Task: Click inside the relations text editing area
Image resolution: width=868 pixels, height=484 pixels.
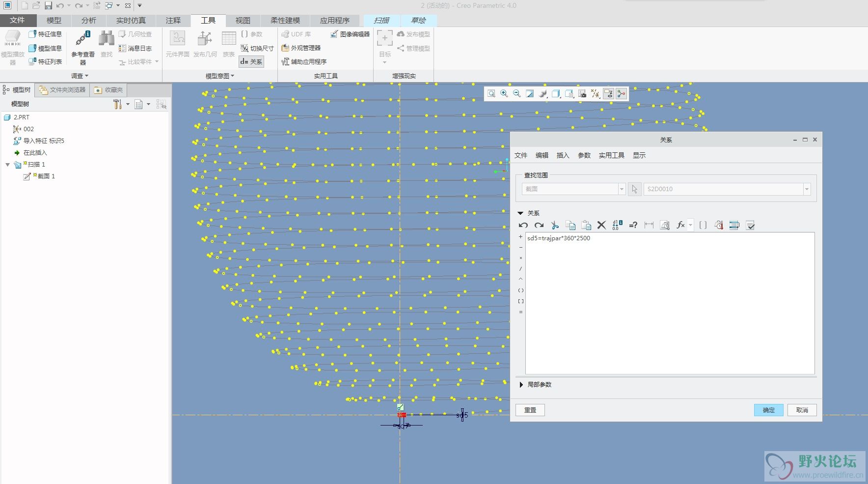Action: point(670,303)
